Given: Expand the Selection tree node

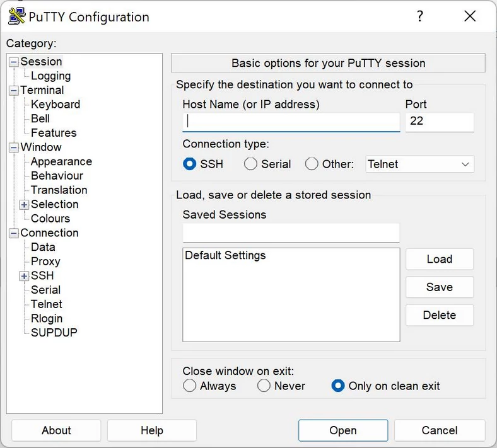Looking at the screenshot, I should 24,205.
